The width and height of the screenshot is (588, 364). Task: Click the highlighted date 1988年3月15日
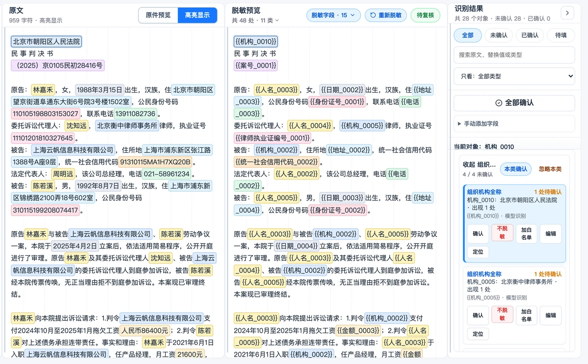pos(99,90)
